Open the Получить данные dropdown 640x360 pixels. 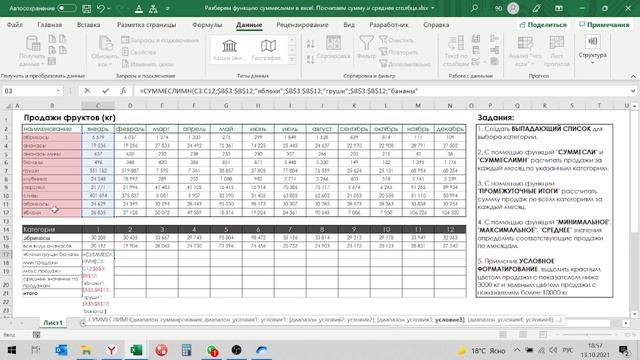click(32, 51)
